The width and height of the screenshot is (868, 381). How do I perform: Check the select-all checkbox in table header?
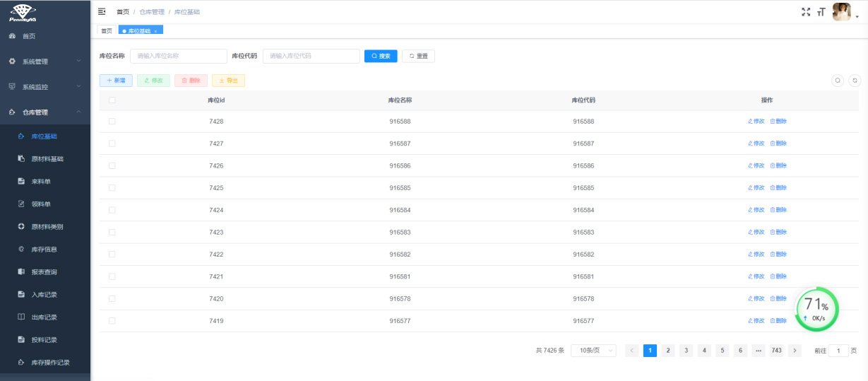tap(112, 100)
